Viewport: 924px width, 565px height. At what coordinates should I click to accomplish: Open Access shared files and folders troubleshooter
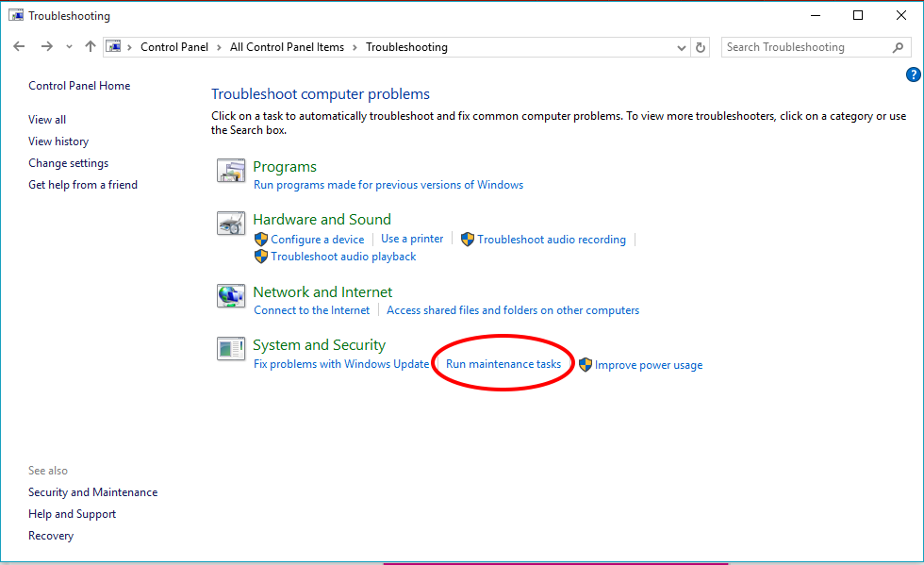[x=513, y=310]
